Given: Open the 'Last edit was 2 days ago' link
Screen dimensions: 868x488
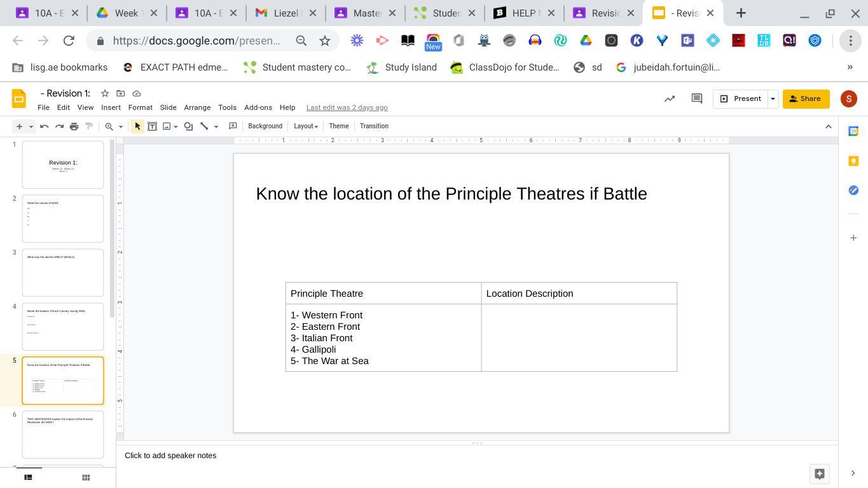Looking at the screenshot, I should pyautogui.click(x=347, y=107).
